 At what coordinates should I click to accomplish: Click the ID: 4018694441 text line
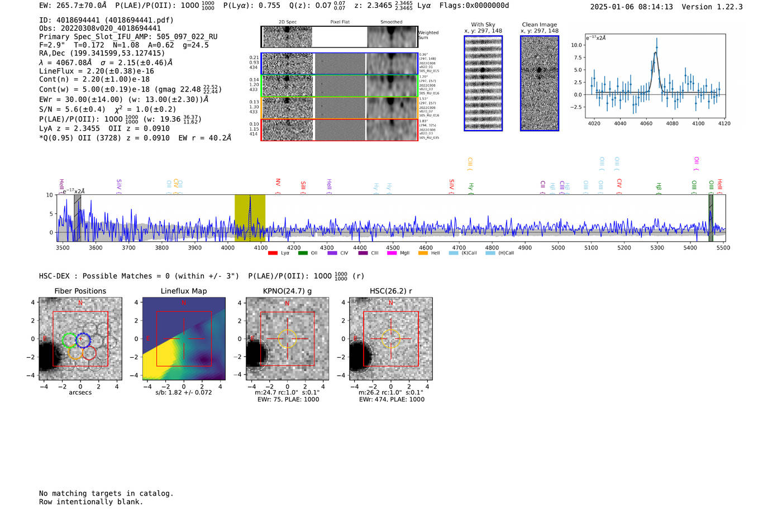tap(106, 20)
